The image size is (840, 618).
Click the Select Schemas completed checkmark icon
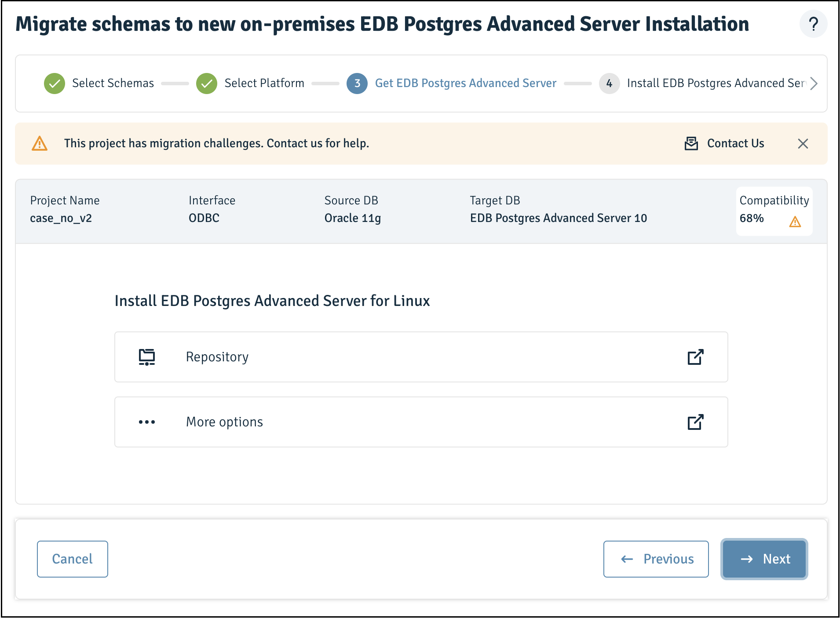(x=55, y=84)
